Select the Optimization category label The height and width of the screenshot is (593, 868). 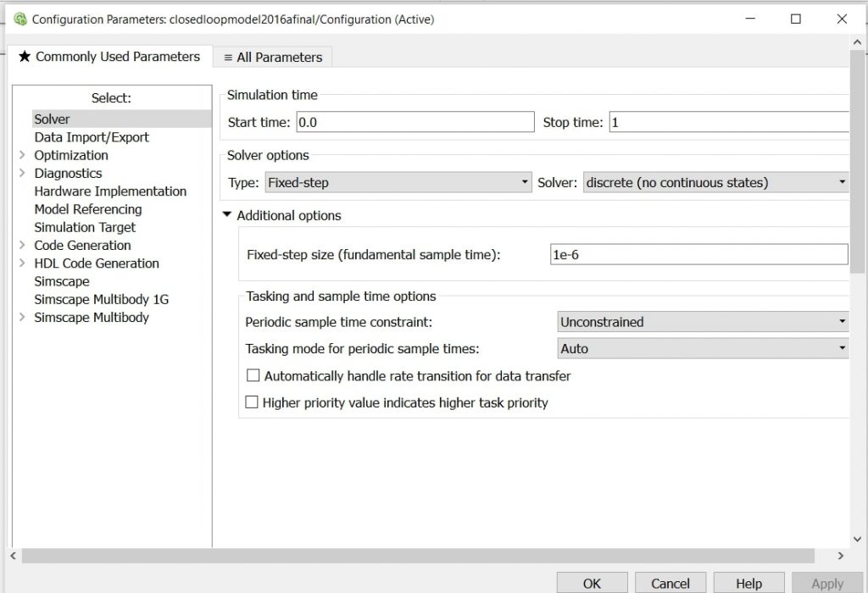coord(71,155)
